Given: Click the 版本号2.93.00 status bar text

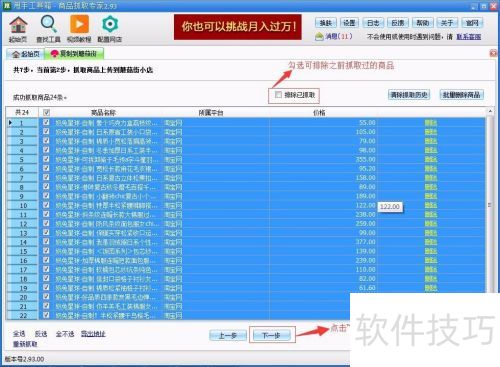Looking at the screenshot, I should tap(24, 359).
